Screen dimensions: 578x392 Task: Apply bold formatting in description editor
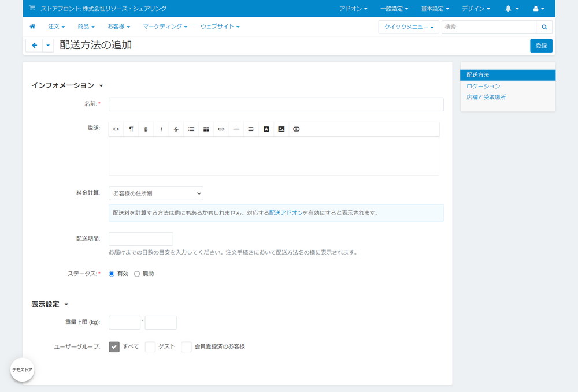pyautogui.click(x=146, y=129)
